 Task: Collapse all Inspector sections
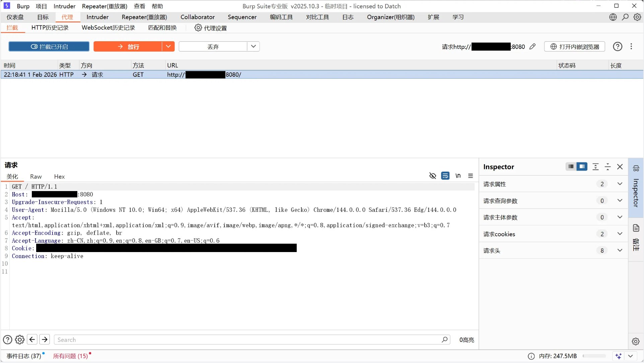tap(608, 167)
